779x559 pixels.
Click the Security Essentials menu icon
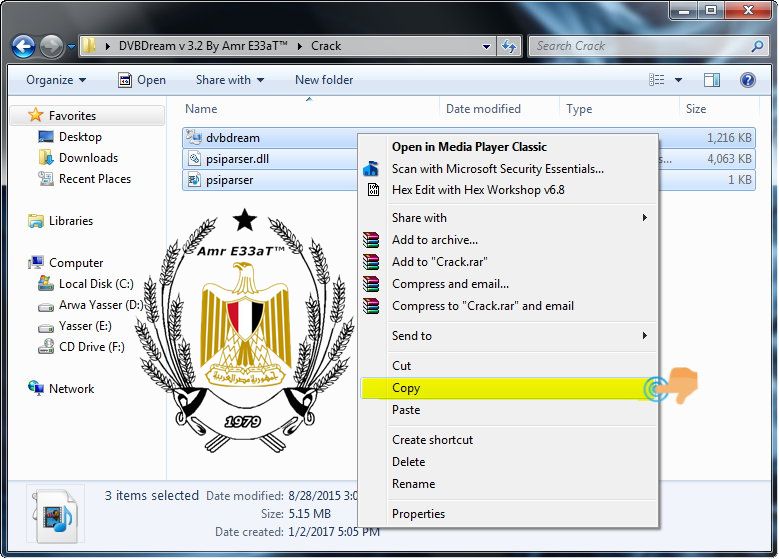(x=371, y=168)
